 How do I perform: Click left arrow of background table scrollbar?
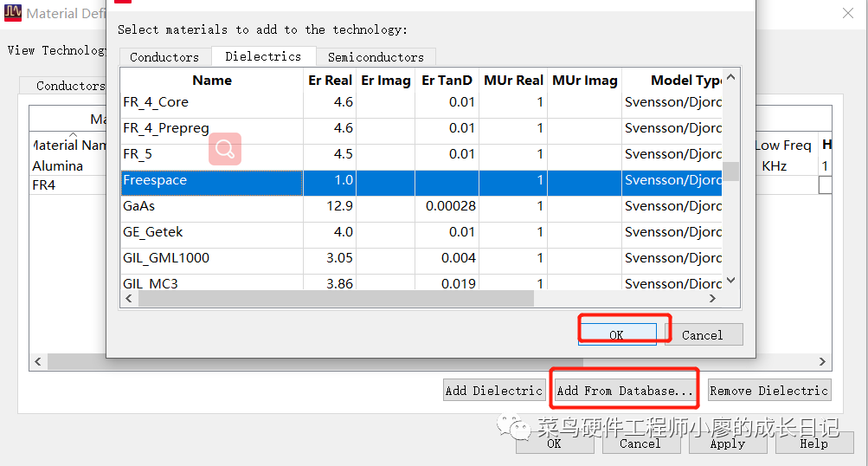click(37, 362)
